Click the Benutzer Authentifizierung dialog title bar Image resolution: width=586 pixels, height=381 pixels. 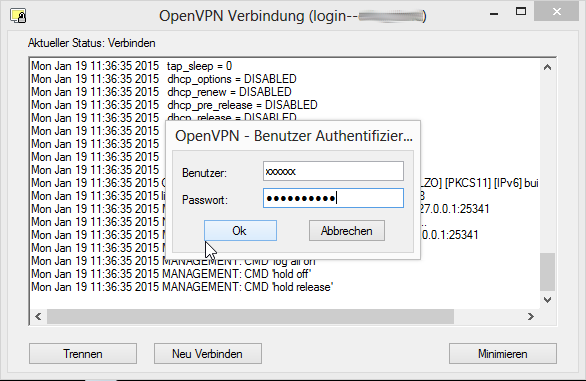pyautogui.click(x=294, y=136)
